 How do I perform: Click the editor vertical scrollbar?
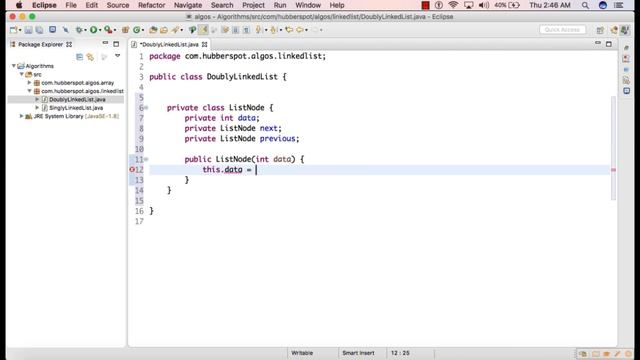(x=613, y=148)
